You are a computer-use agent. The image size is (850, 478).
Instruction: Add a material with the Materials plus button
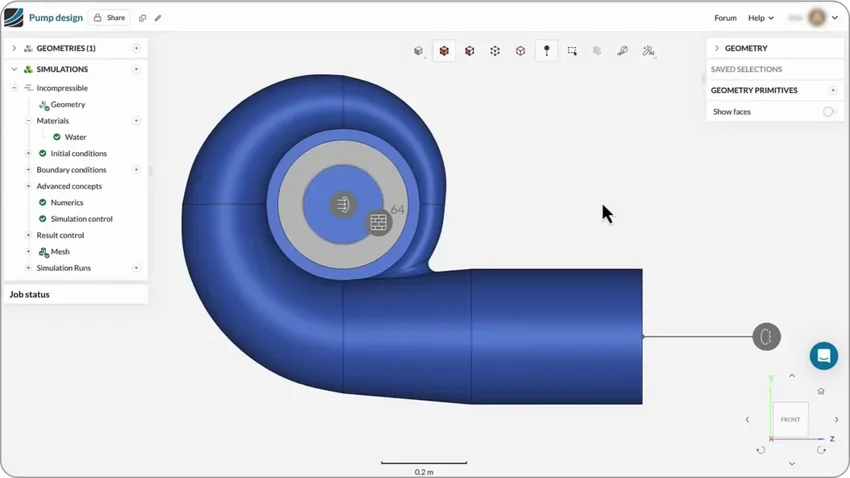tap(136, 120)
